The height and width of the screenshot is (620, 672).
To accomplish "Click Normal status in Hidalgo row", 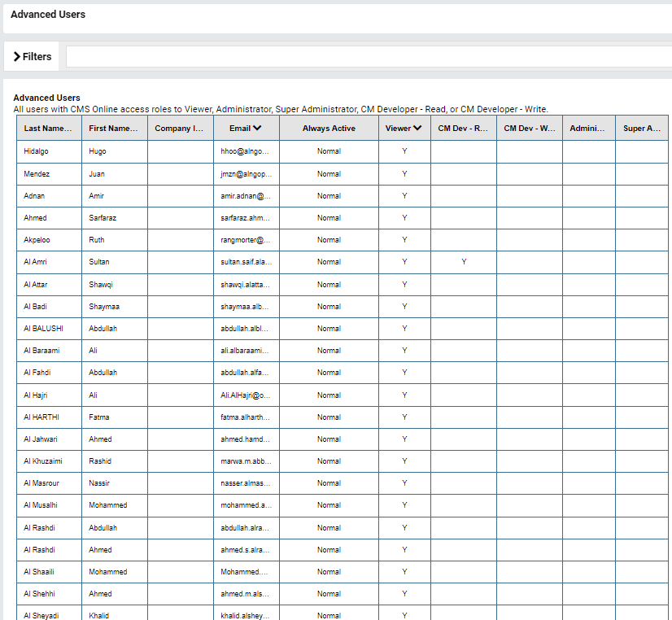I will [x=329, y=151].
